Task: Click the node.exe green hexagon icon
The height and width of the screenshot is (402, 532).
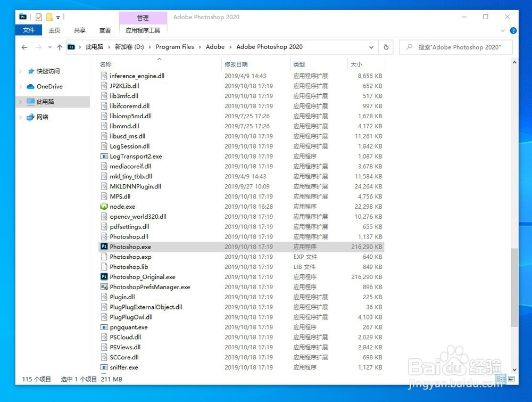Action: 104,207
